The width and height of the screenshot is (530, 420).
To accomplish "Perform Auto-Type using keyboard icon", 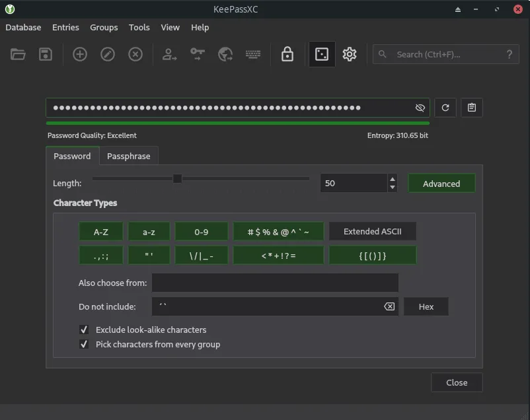I will click(x=253, y=54).
